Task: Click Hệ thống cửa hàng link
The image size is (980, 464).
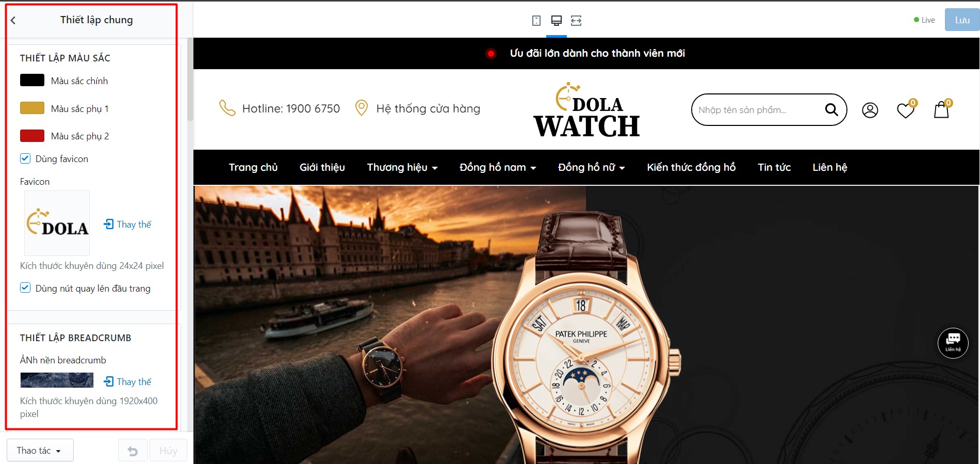Action: [x=428, y=108]
